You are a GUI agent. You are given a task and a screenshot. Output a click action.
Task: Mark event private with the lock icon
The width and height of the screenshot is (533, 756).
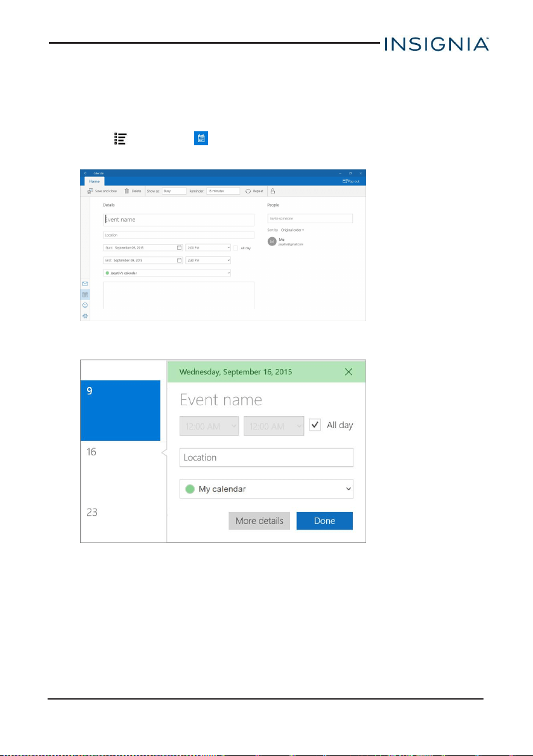[x=273, y=191]
